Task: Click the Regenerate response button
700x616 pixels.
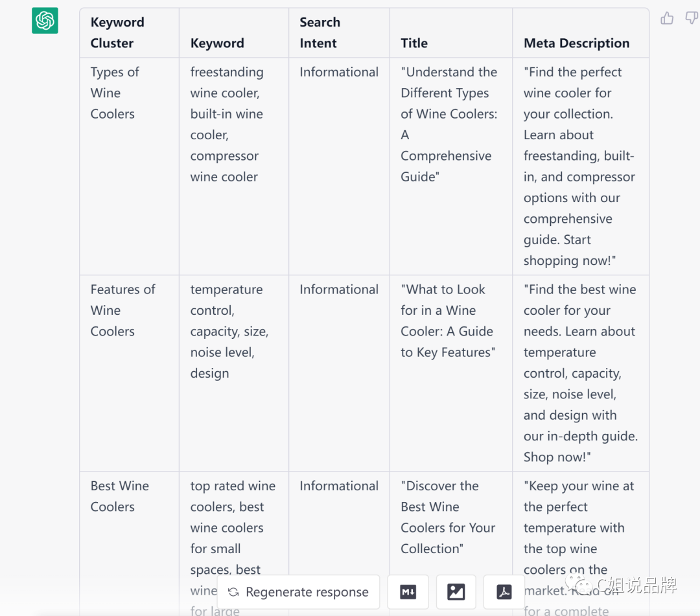Action: point(298,592)
